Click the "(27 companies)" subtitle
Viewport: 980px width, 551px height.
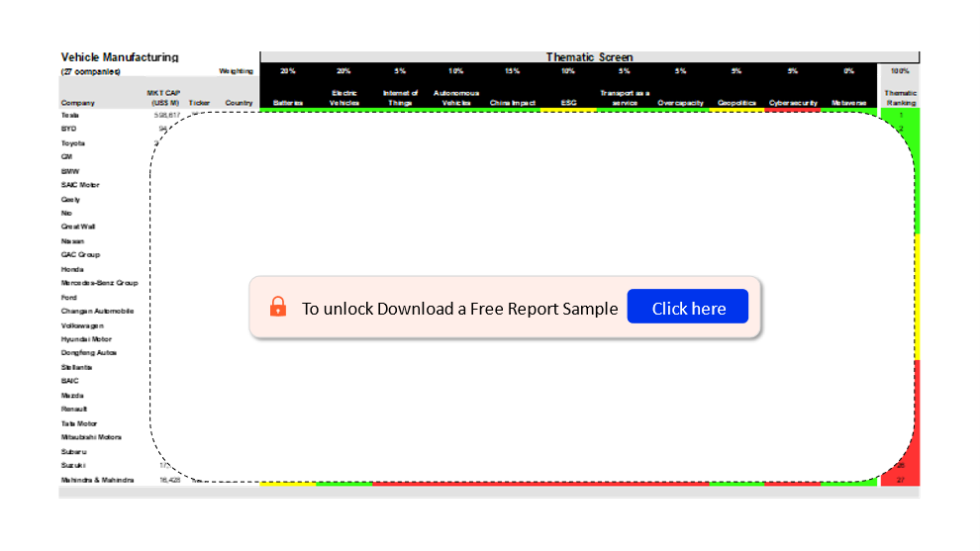pyautogui.click(x=91, y=71)
